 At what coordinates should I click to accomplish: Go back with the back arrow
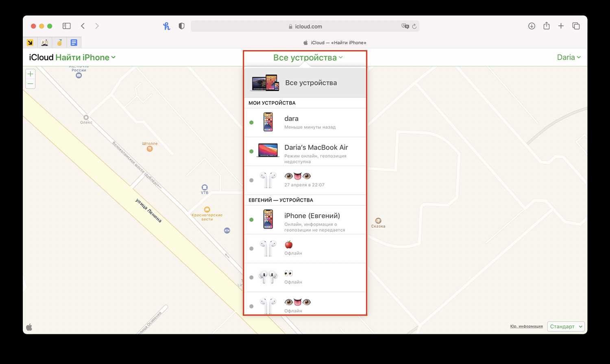[83, 26]
